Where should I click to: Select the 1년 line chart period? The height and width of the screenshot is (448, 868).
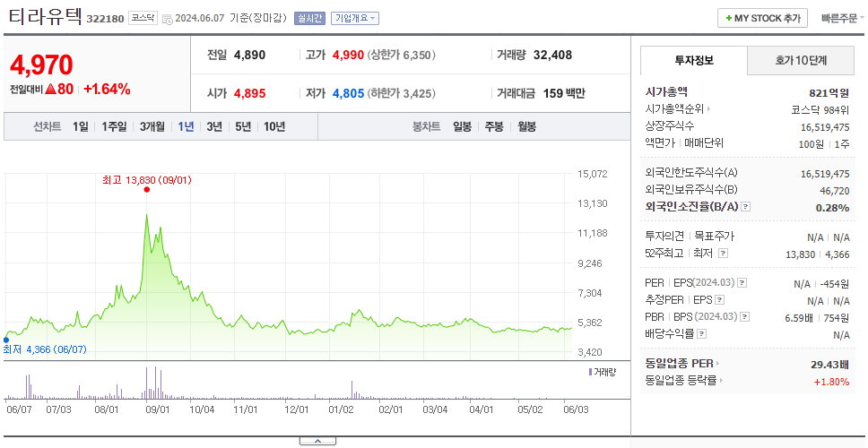point(186,126)
